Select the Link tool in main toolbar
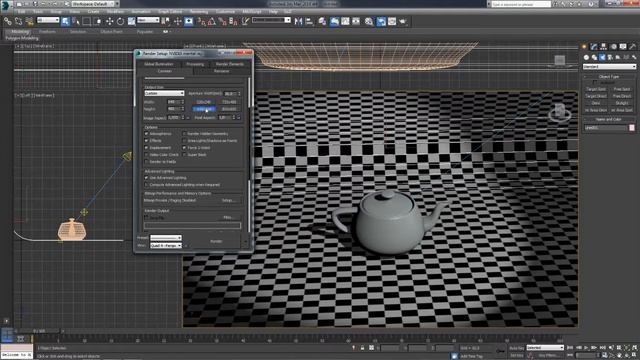 click(x=8, y=21)
